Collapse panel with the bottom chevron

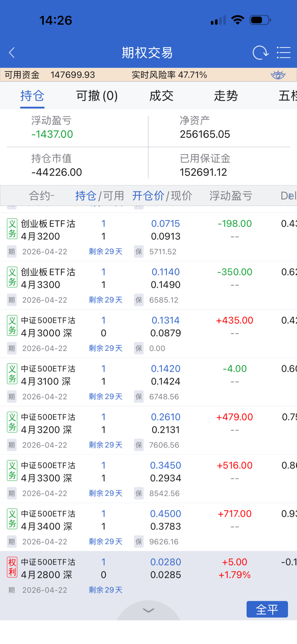148,611
